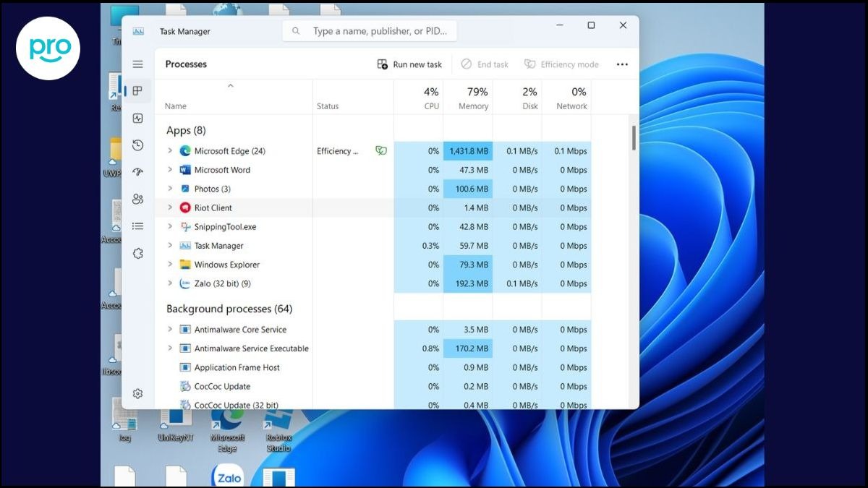Click the Efficiency status text for Edge
Viewport: 868px width, 488px height.
coord(338,151)
